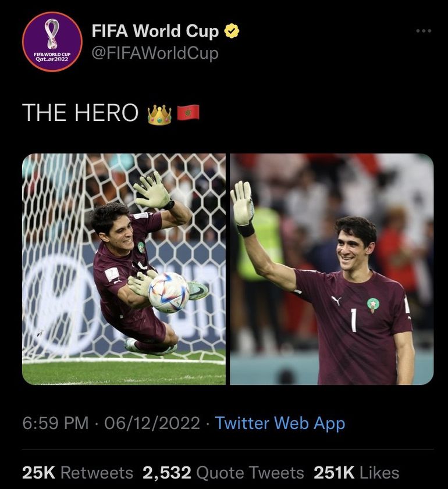The width and height of the screenshot is (448, 489).
Task: Click the Morocco flag emoji
Action: click(188, 113)
